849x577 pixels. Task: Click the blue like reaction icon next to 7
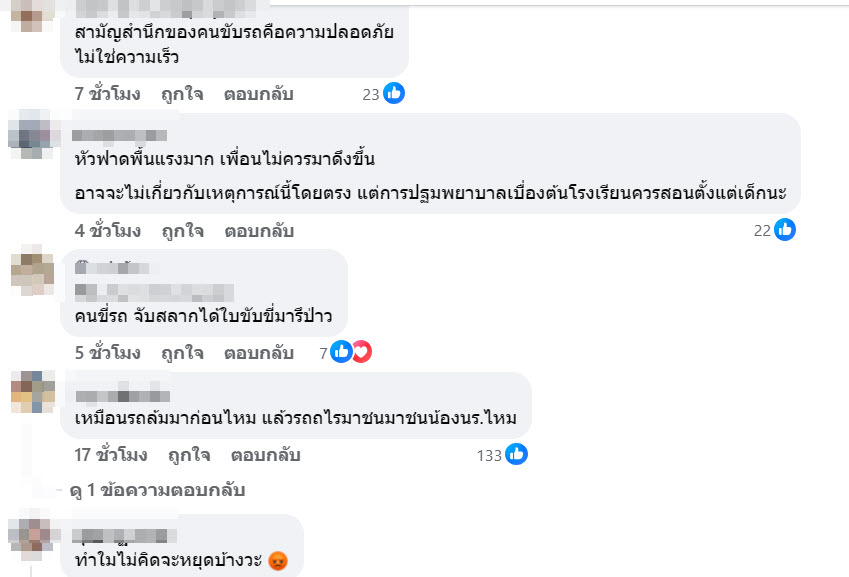click(x=342, y=352)
